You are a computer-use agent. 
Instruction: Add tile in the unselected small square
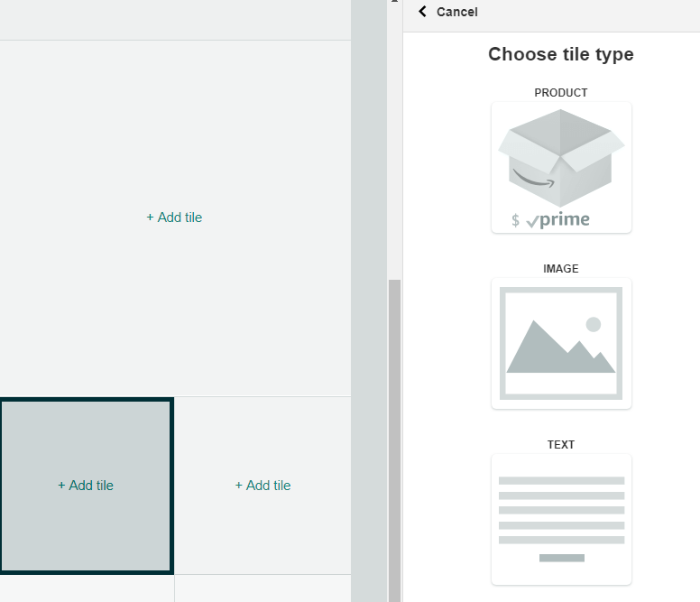[x=262, y=486]
